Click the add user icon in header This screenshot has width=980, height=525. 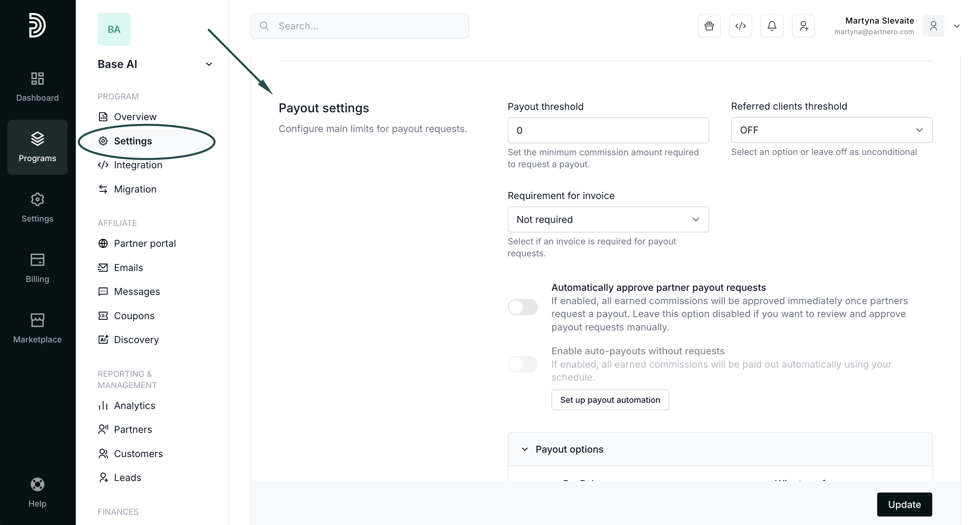pyautogui.click(x=803, y=26)
